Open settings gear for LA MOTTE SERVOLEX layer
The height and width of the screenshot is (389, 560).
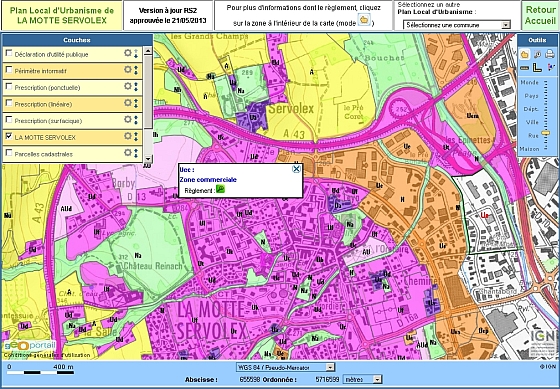point(128,136)
